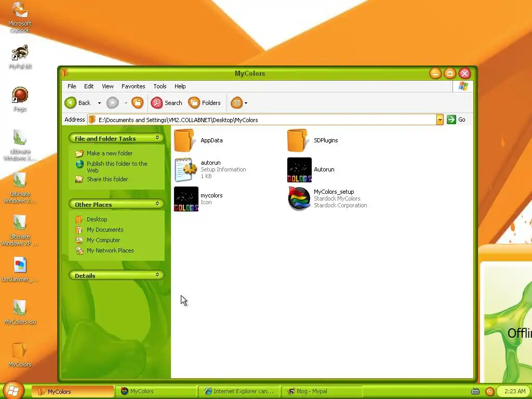
Task: Open the Edit menu
Action: click(89, 86)
